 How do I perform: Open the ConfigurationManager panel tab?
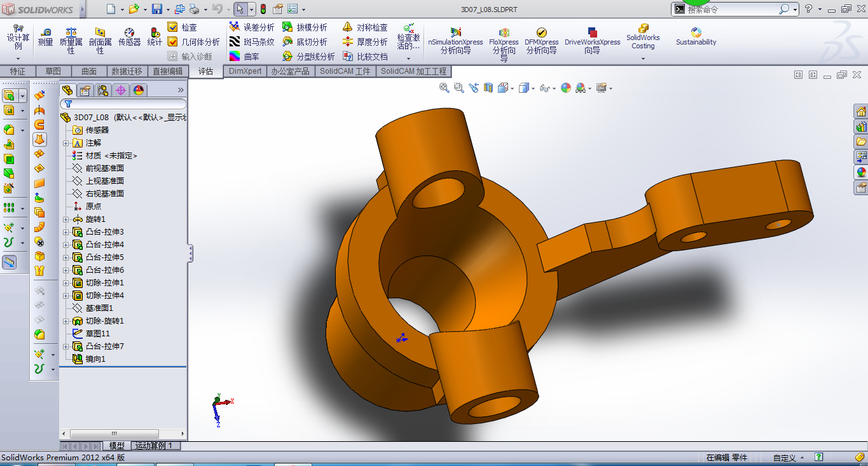(103, 90)
